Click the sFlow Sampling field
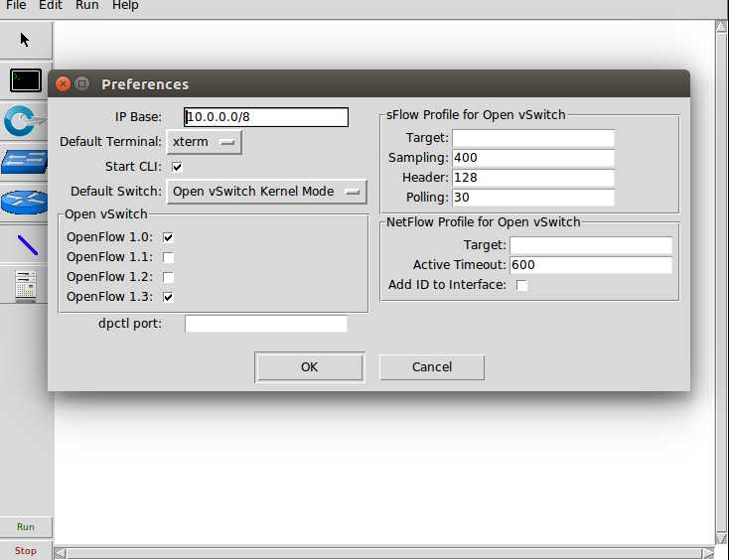Viewport: 729px width, 560px height. click(533, 158)
